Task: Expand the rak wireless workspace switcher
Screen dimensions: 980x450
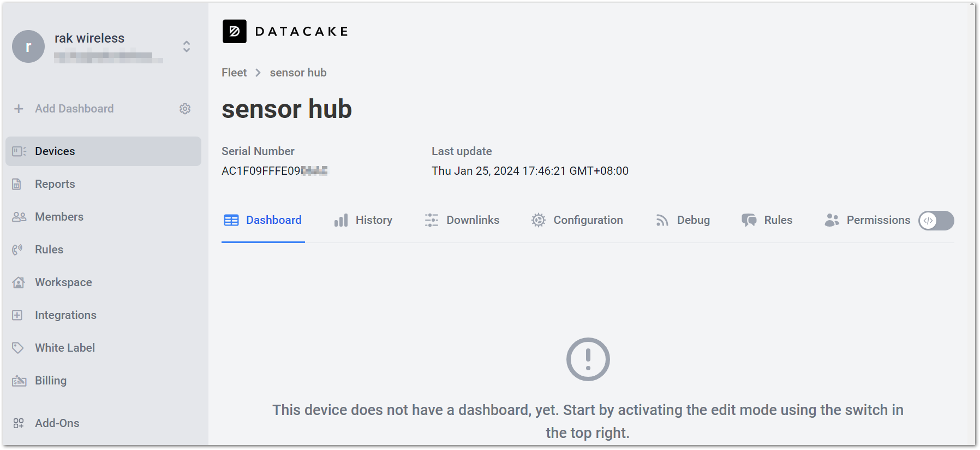Action: (x=187, y=46)
